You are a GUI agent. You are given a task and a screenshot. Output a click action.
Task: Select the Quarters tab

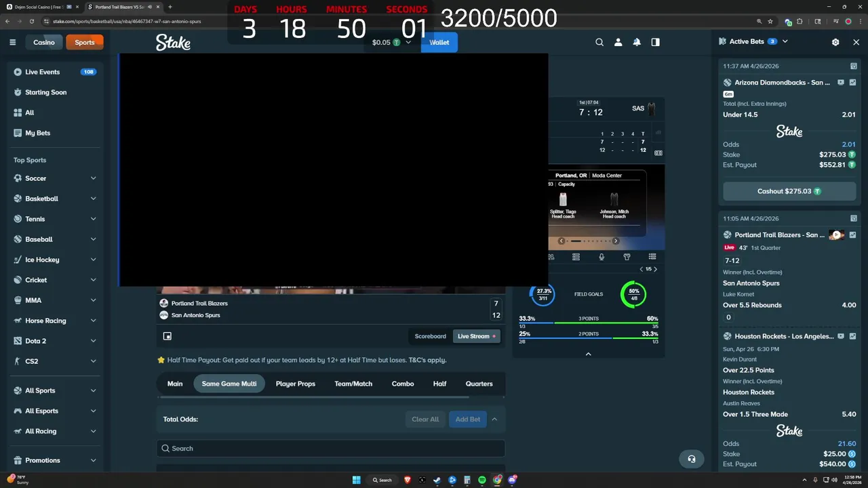(479, 384)
